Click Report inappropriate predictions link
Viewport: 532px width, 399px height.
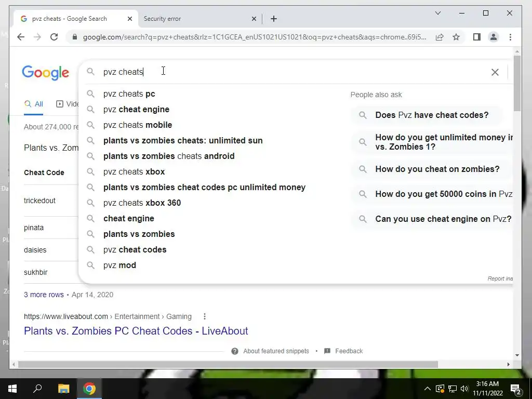pyautogui.click(x=500, y=278)
